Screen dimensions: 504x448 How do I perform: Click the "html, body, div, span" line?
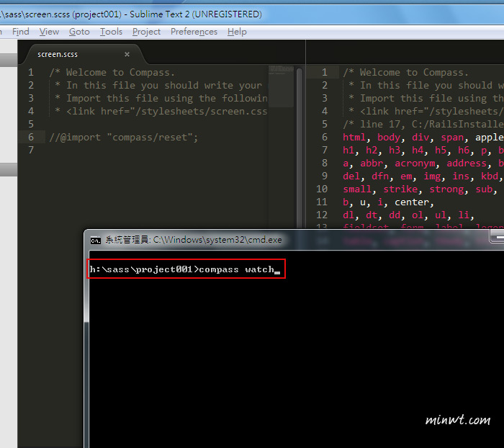[423, 138]
